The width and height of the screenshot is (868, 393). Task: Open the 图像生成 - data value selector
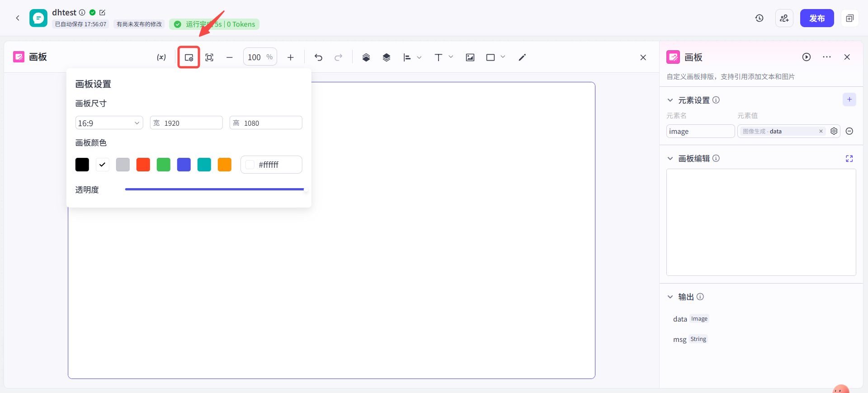782,131
